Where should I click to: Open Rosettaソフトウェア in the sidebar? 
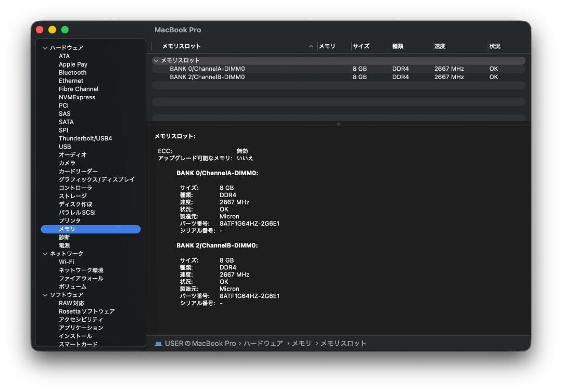(87, 311)
